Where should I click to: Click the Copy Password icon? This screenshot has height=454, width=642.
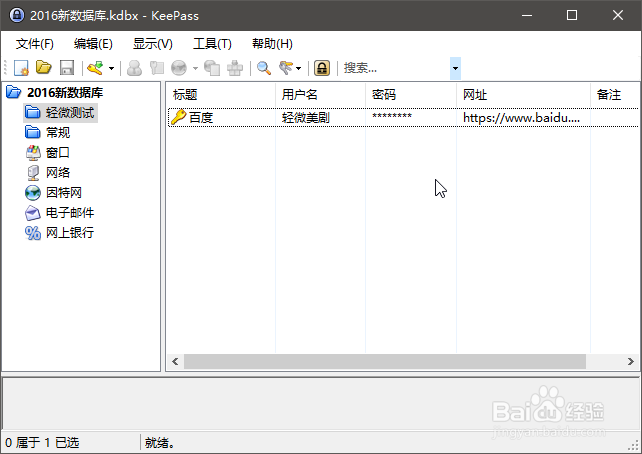tap(156, 68)
